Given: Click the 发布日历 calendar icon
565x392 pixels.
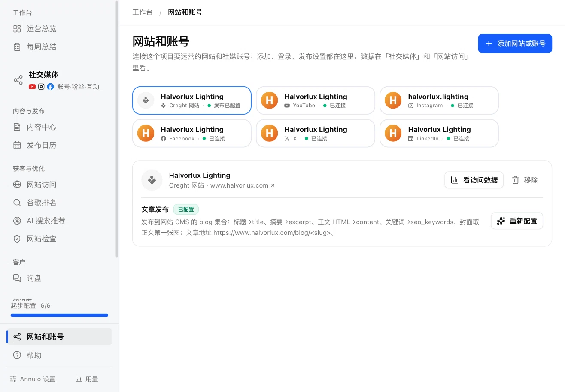Looking at the screenshot, I should coord(17,145).
